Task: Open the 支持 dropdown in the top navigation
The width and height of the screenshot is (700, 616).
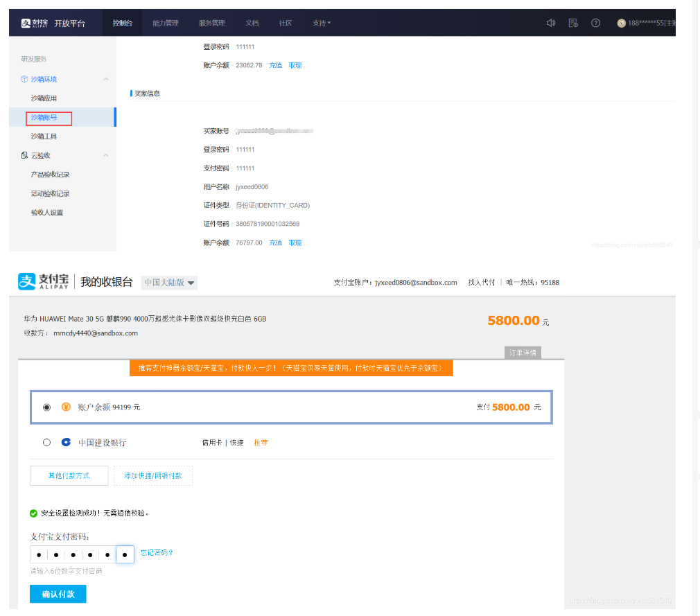Action: point(322,23)
